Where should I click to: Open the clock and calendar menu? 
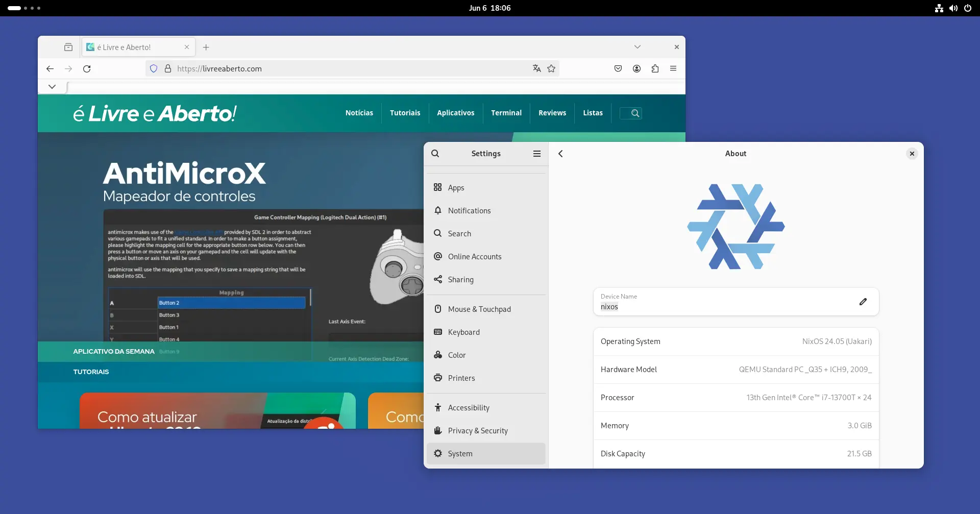pos(489,8)
